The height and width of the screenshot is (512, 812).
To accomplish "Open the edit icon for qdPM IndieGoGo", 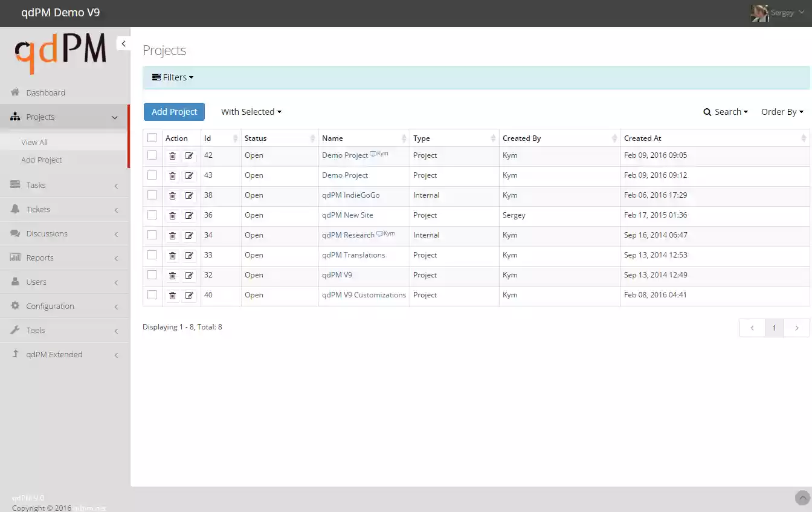I will click(190, 195).
